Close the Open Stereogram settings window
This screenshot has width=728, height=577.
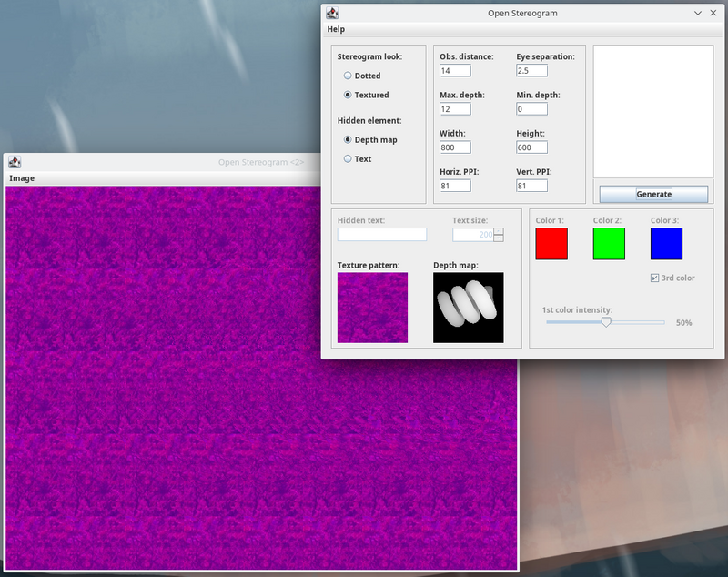715,13
